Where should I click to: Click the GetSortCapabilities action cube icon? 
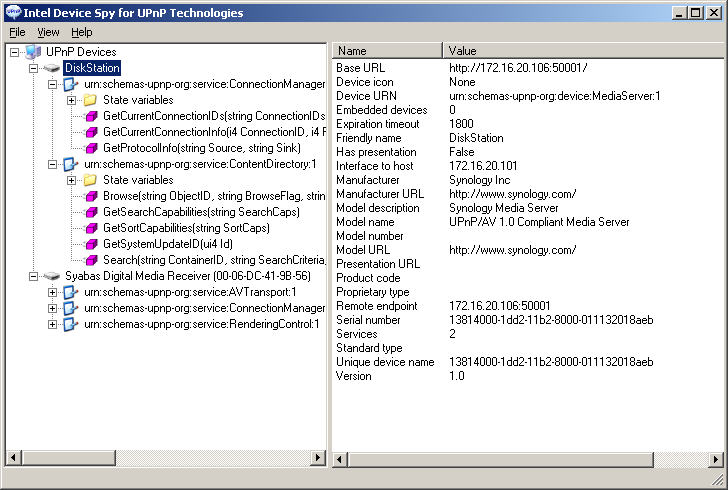pos(91,228)
